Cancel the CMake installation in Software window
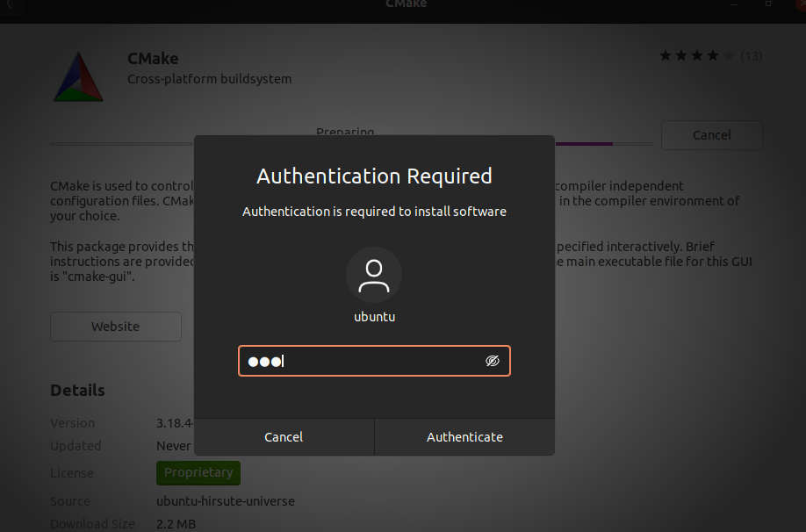The image size is (806, 532). 711,135
